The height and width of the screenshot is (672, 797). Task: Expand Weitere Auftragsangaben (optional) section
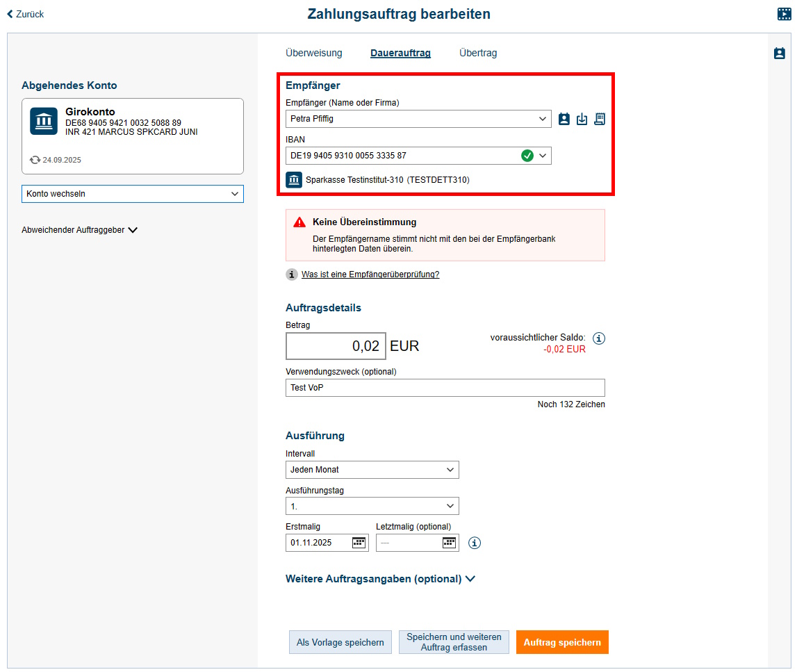tap(380, 579)
